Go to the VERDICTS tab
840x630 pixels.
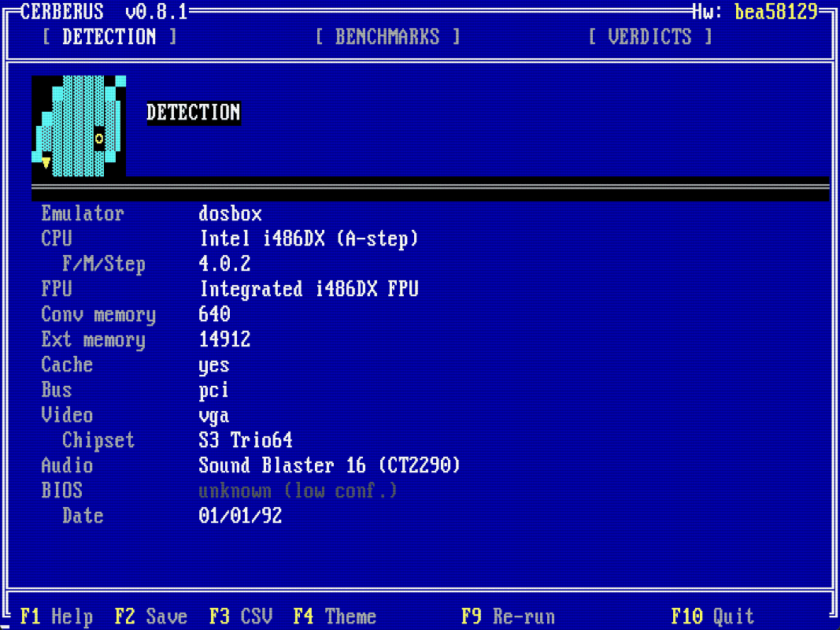pos(649,37)
